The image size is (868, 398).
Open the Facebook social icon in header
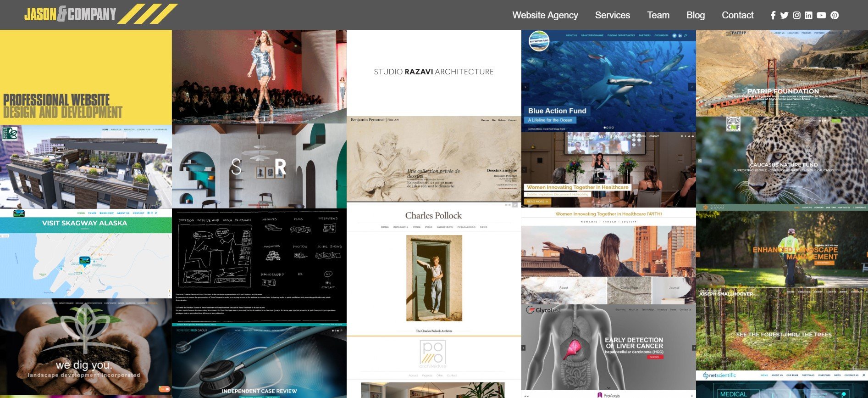pos(773,15)
